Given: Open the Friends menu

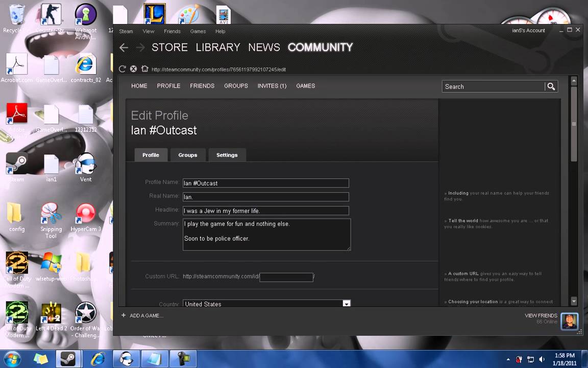Looking at the screenshot, I should click(x=172, y=31).
